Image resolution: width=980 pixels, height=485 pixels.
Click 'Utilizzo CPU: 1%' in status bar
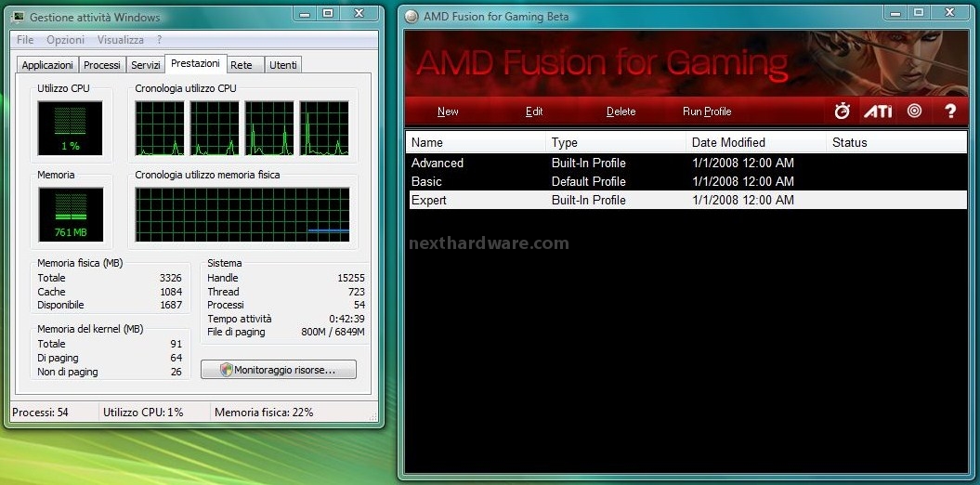[x=144, y=412]
